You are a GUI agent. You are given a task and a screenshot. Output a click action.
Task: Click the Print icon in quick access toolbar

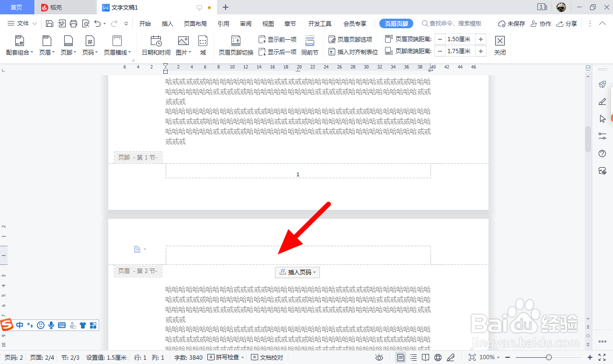tap(73, 23)
